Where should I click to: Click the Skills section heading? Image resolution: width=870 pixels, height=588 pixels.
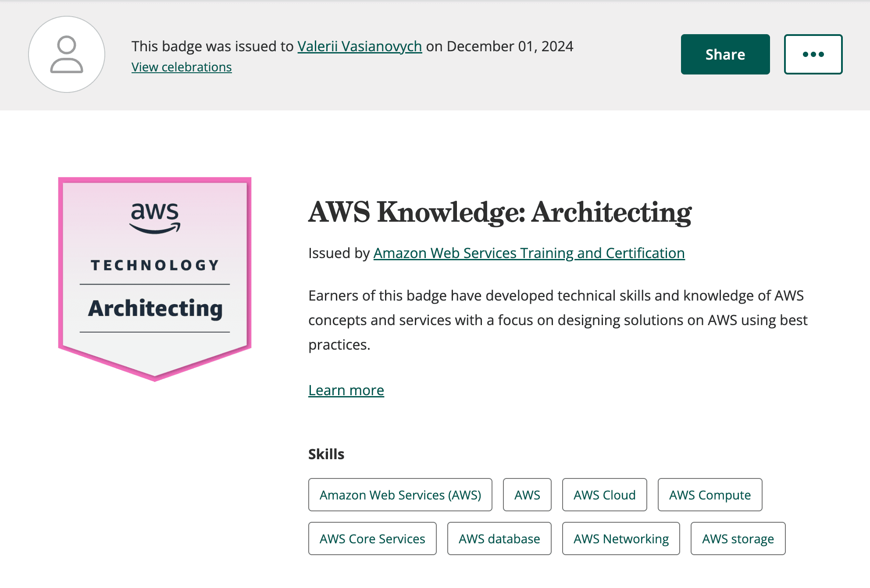326,454
